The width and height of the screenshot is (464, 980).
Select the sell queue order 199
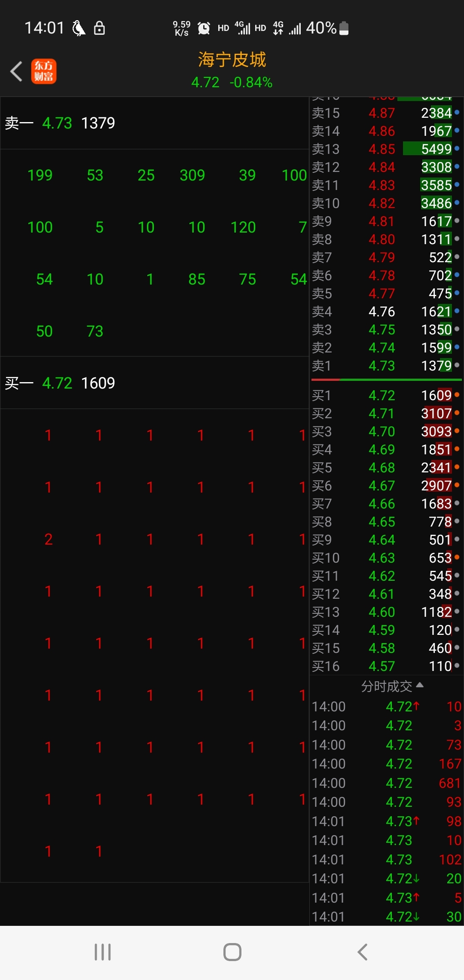[x=40, y=175]
